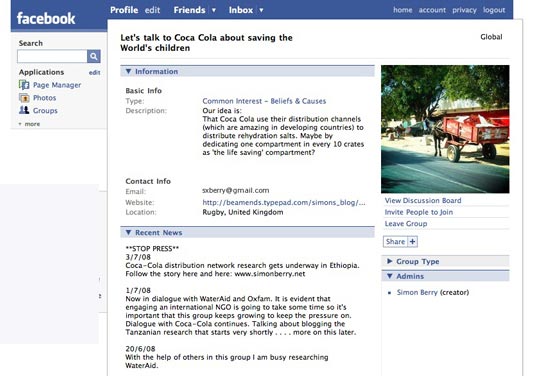Open the group photo of horse cart
Screen dimensions: 537x376
pos(445,129)
